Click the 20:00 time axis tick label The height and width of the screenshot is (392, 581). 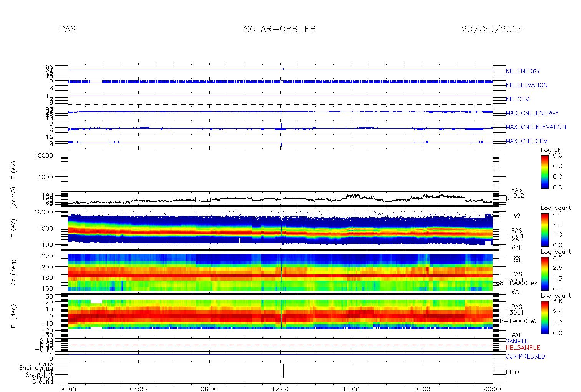pyautogui.click(x=422, y=389)
